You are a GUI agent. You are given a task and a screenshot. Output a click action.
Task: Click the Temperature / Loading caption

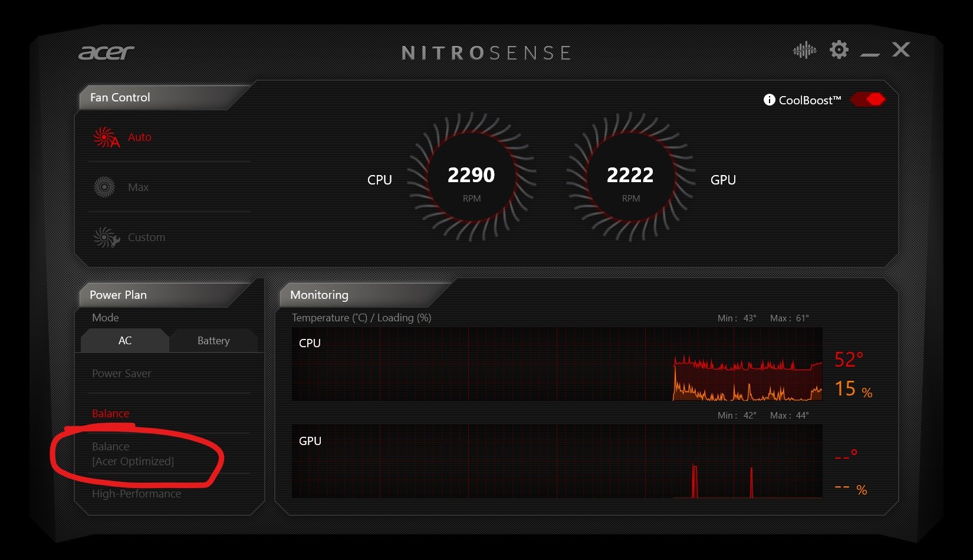click(x=361, y=318)
